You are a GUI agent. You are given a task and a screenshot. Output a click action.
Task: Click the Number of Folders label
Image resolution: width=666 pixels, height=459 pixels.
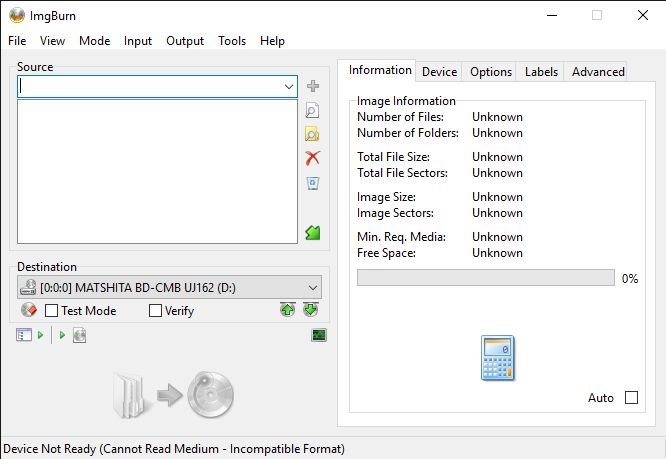coord(408,133)
